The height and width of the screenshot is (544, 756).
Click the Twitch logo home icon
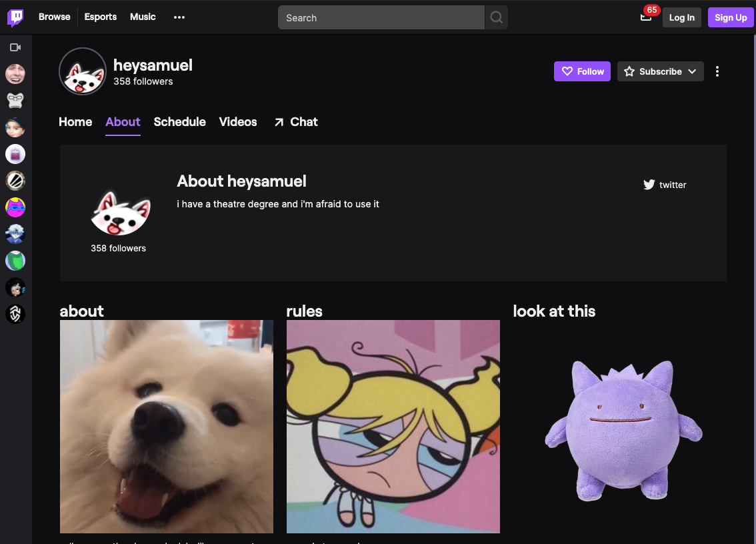pyautogui.click(x=15, y=17)
